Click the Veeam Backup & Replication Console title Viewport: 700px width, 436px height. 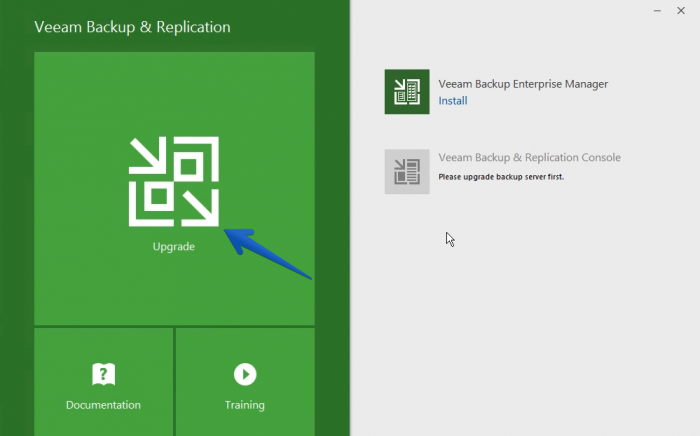tap(529, 158)
